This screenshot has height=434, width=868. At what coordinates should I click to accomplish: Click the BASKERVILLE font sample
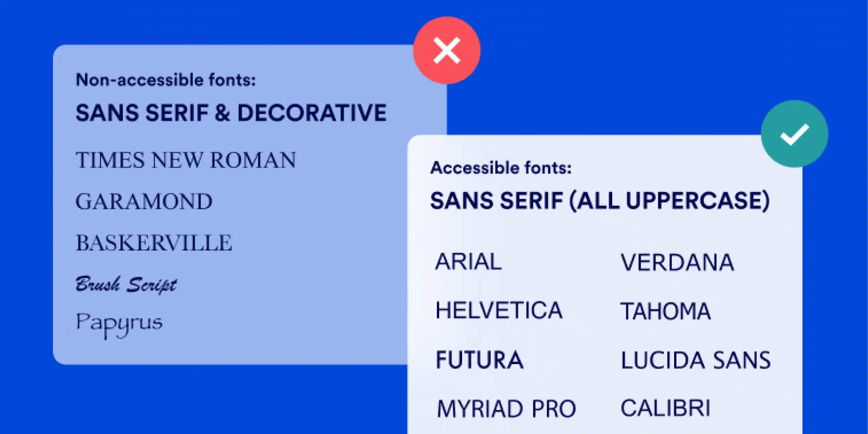[x=154, y=243]
